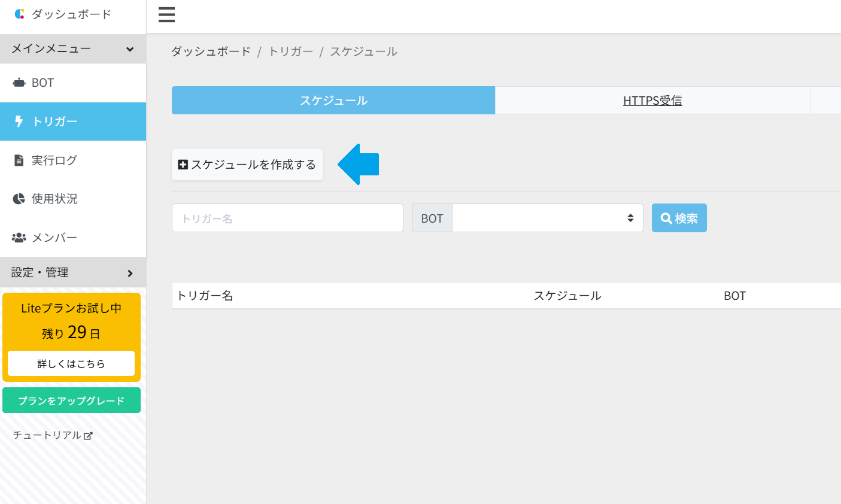Screen dimensions: 841x504
Task: Click the ダッシュボード title in sidebar
Action: click(x=71, y=14)
